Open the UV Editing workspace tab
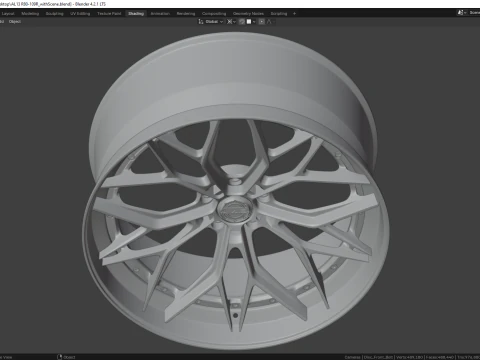 pyautogui.click(x=80, y=14)
